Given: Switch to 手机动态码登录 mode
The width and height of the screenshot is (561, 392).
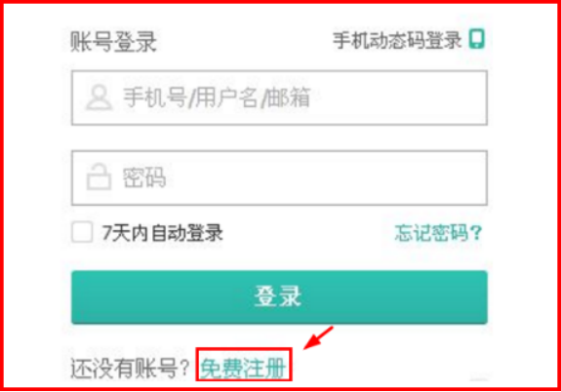Looking at the screenshot, I should point(397,40).
